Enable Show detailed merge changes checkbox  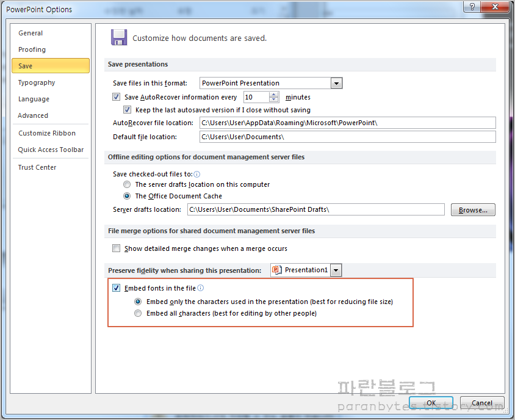(x=117, y=248)
